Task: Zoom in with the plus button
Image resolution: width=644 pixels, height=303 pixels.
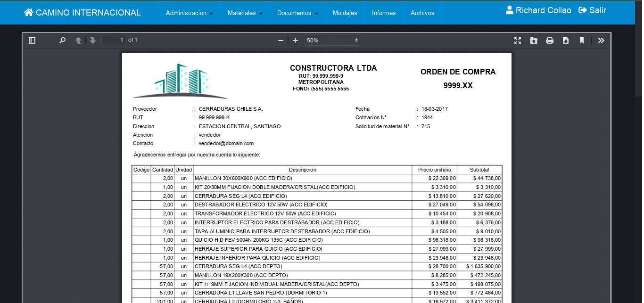Action: pyautogui.click(x=296, y=41)
